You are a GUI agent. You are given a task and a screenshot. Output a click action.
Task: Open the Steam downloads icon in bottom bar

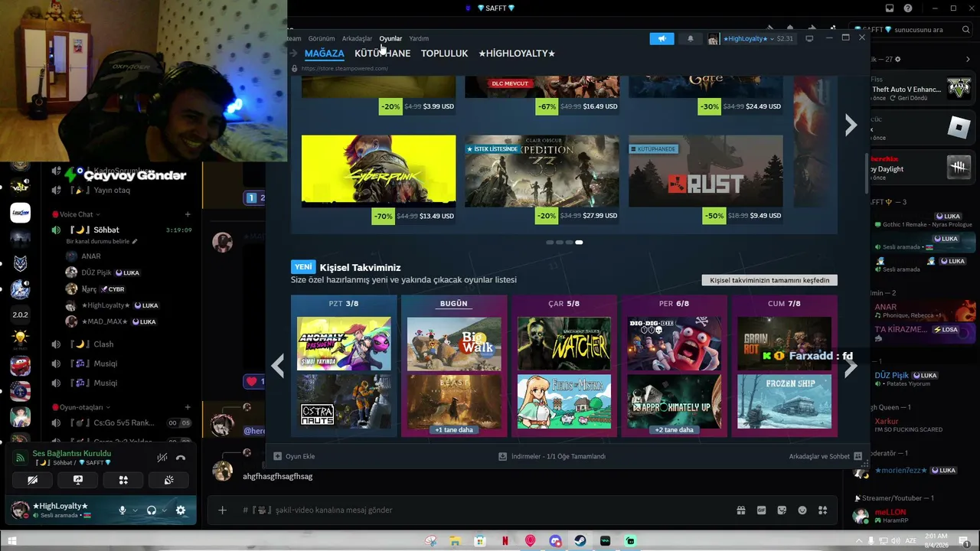(502, 456)
